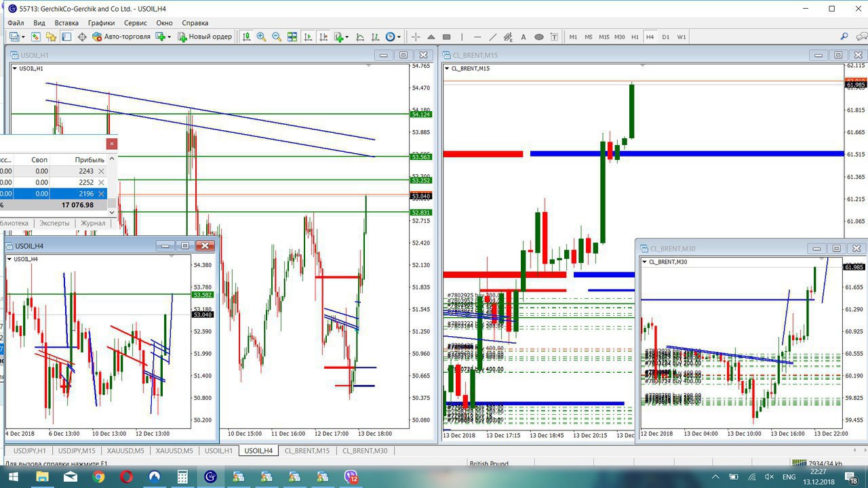The height and width of the screenshot is (488, 868).
Task: Open the Файл menu
Action: (x=16, y=22)
